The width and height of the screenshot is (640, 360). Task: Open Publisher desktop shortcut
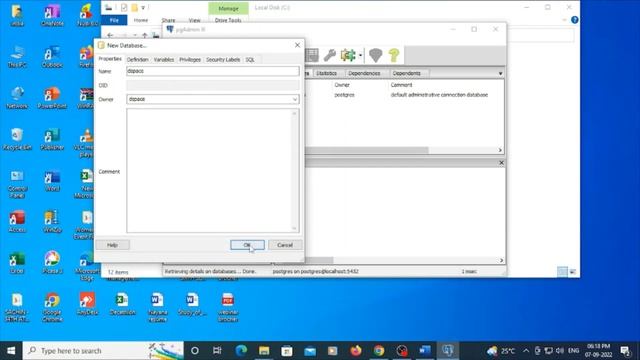coord(52,139)
